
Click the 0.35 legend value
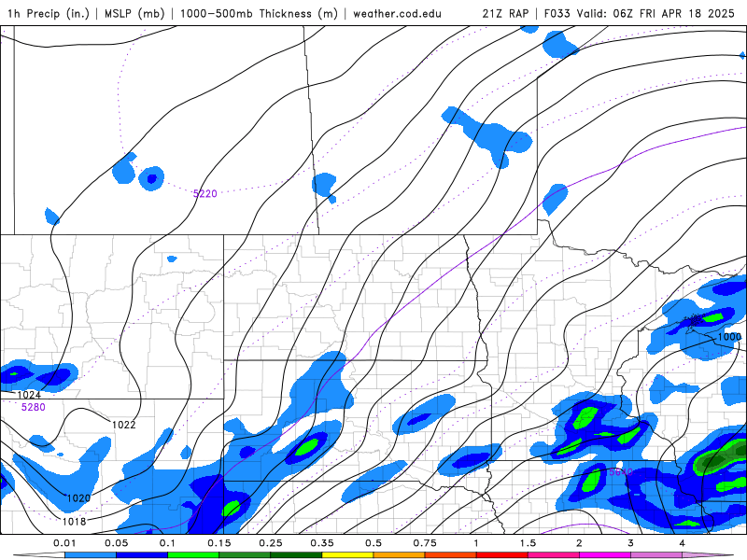(322, 543)
